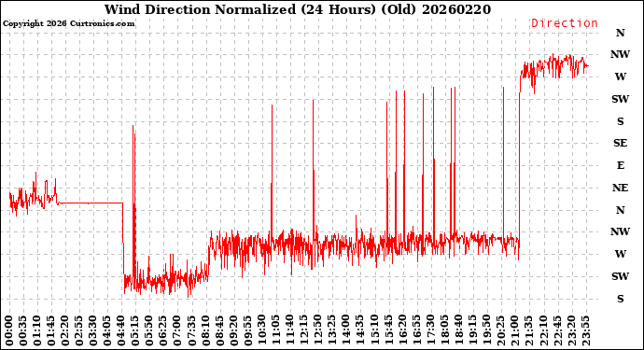Image resolution: width=644 pixels, height=350 pixels.
Task: Click the '23:20' time label
Action: click(571, 331)
